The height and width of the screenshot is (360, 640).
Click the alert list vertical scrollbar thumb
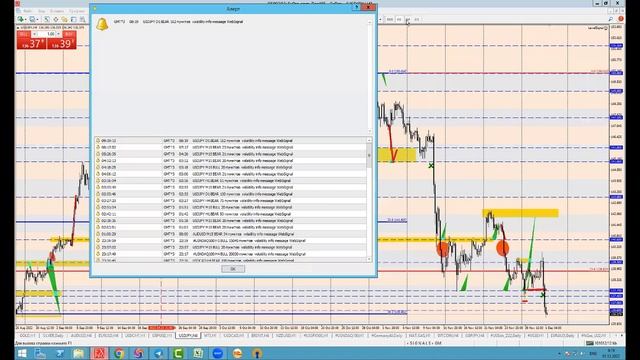click(x=369, y=156)
